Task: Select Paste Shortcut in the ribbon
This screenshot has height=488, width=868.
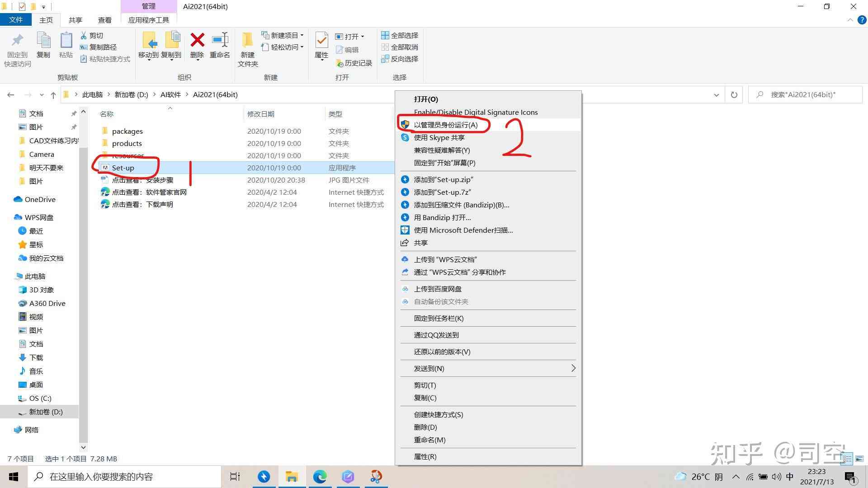Action: pyautogui.click(x=105, y=59)
